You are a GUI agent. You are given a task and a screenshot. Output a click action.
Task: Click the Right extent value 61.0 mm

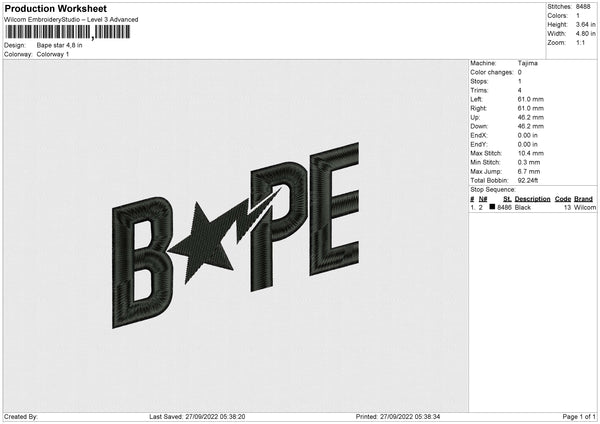pyautogui.click(x=530, y=108)
